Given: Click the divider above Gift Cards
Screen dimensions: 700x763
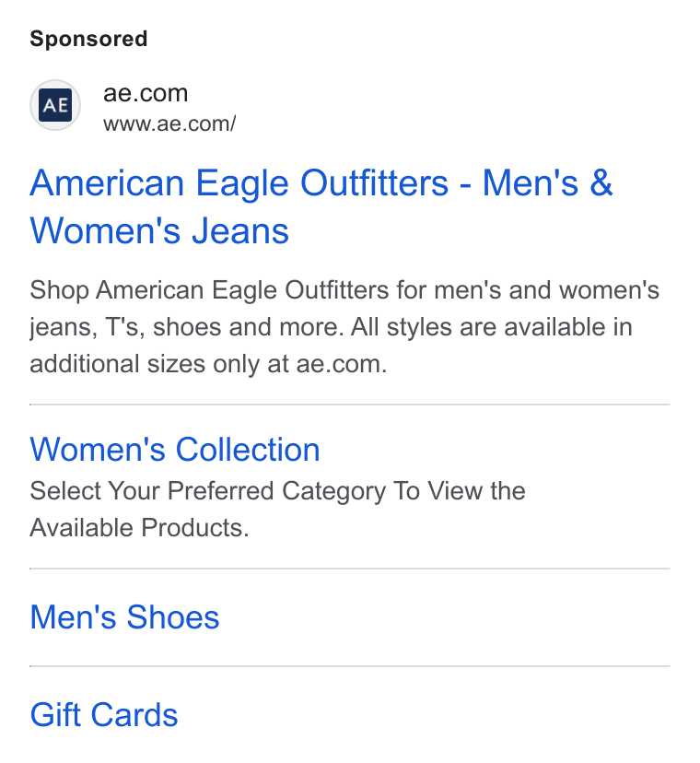Looking at the screenshot, I should (350, 666).
